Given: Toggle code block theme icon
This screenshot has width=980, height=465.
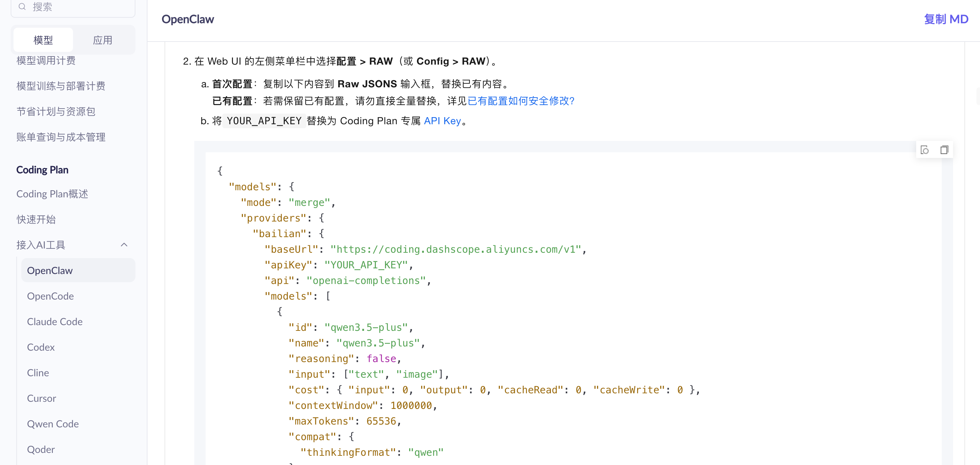Looking at the screenshot, I should point(924,150).
